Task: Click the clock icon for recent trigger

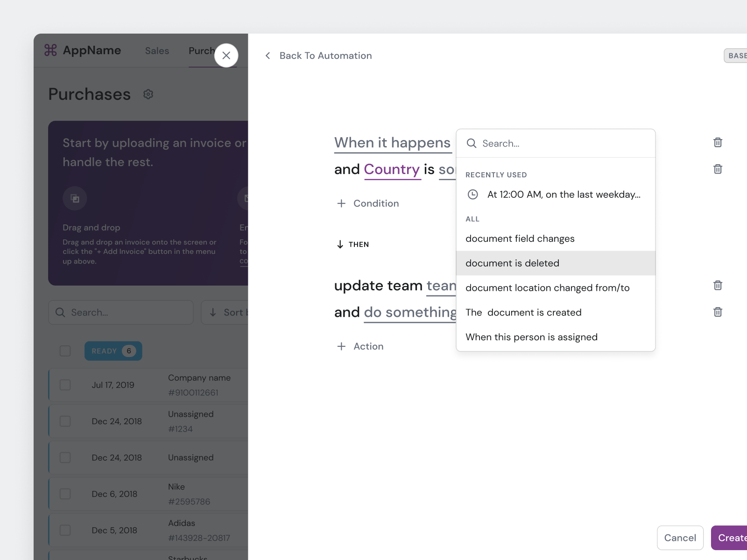Action: (473, 195)
